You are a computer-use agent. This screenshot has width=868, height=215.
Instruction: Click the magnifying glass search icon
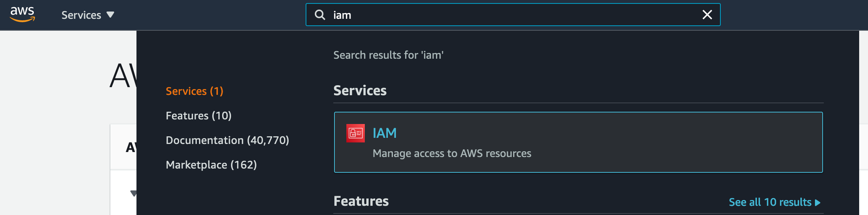pyautogui.click(x=320, y=15)
